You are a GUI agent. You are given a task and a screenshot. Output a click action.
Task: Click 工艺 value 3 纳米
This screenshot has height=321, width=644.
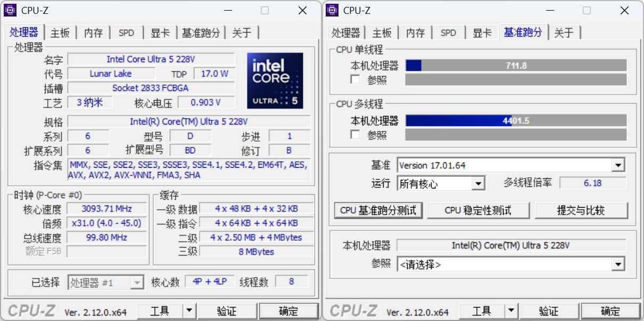pyautogui.click(x=89, y=102)
